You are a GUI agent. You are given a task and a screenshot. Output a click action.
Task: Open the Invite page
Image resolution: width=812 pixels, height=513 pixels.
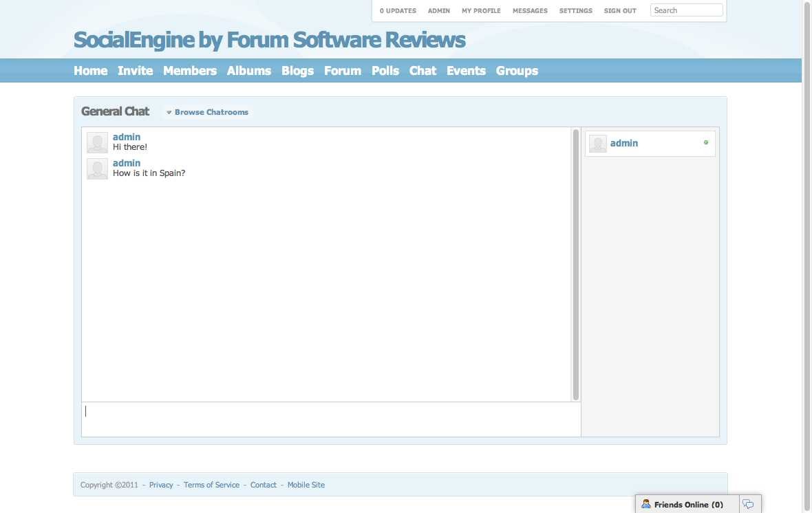point(135,71)
